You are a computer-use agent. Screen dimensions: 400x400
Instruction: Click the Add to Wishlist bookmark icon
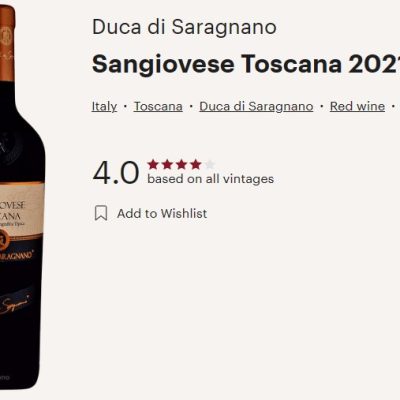point(101,213)
